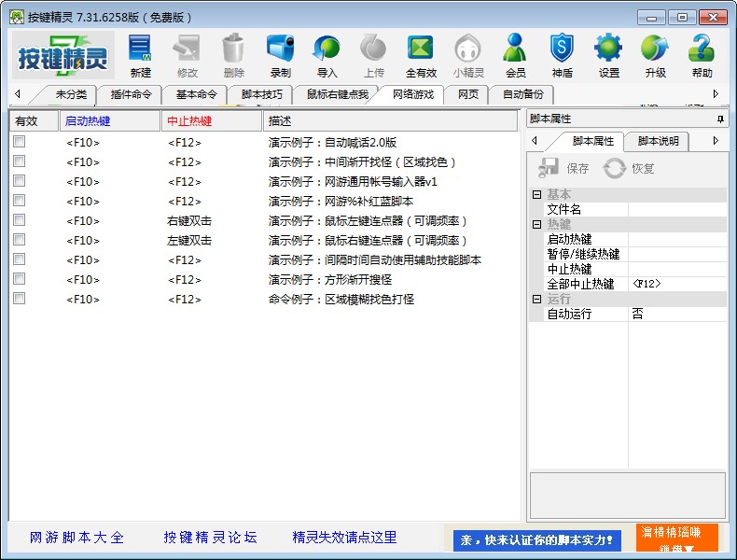Click the 暂停/继续热键 value field
737x560 pixels.
[677, 255]
